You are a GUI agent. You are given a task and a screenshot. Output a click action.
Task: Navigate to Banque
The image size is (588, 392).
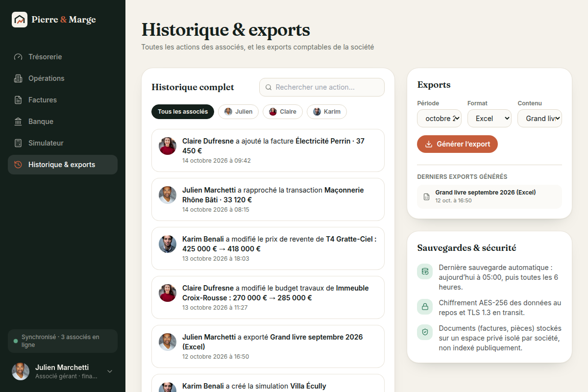63,122
